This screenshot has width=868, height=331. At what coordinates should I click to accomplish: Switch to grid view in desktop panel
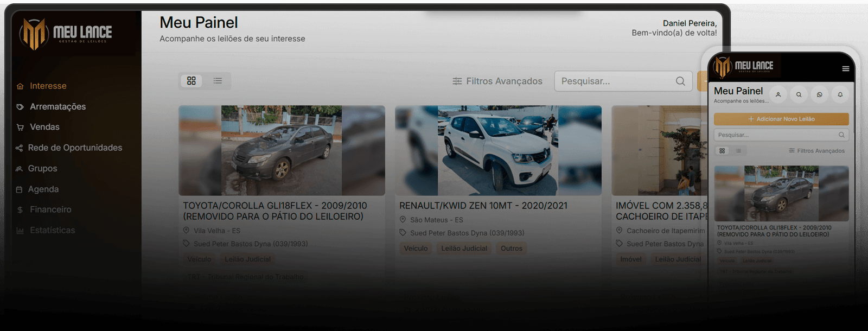[x=192, y=81]
